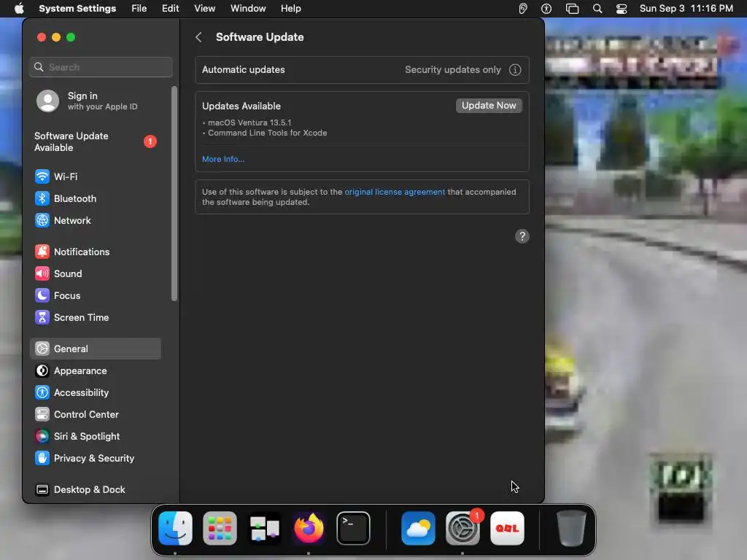This screenshot has width=747, height=560.
Task: Open Bluetooth settings pane
Action: pos(96,198)
